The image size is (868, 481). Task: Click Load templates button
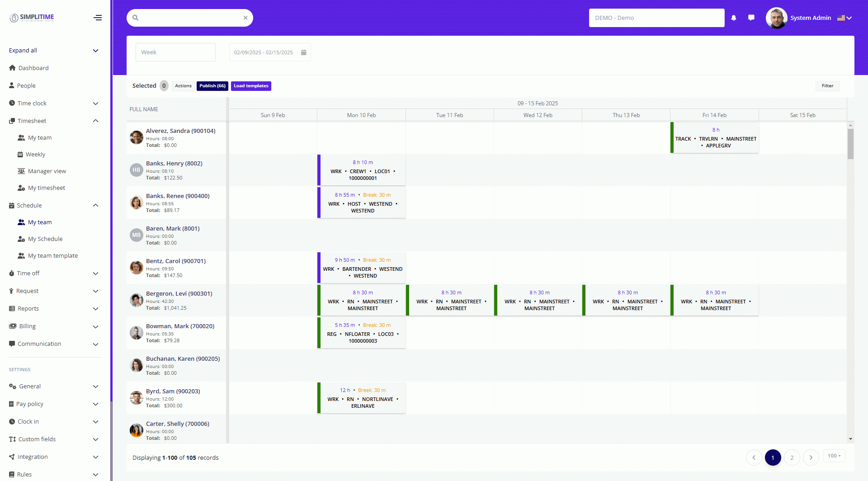251,86
